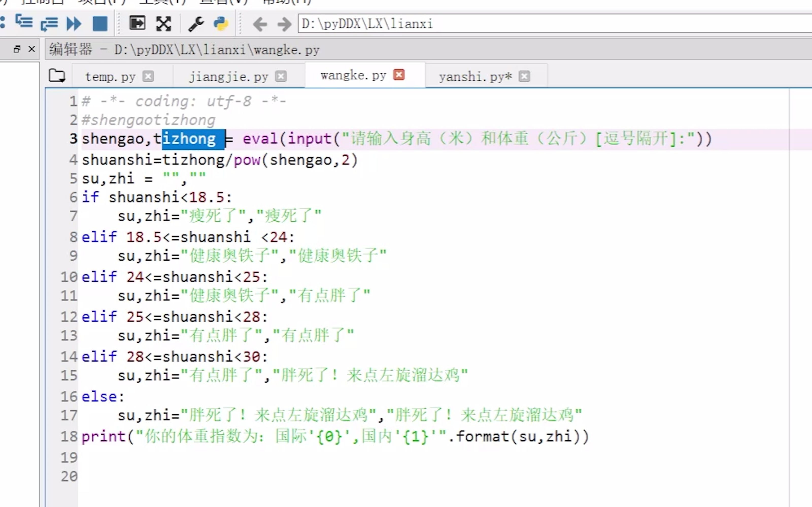Close the wangke.py tab

click(x=399, y=75)
